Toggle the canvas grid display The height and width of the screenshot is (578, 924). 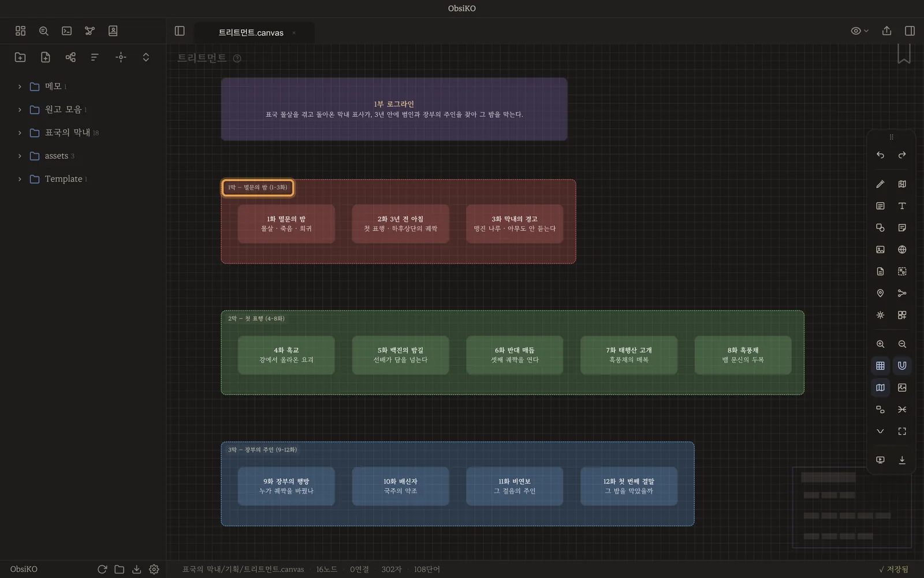(880, 365)
